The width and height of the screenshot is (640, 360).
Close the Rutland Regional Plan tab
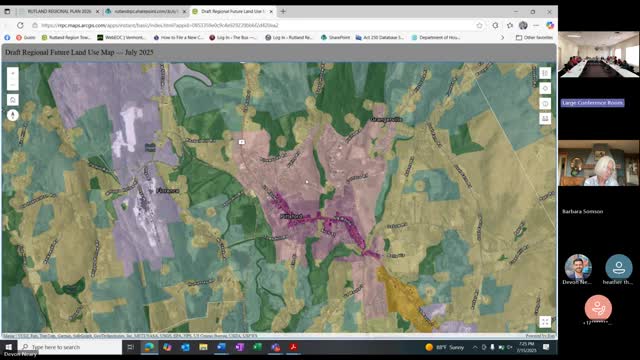[x=97, y=11]
